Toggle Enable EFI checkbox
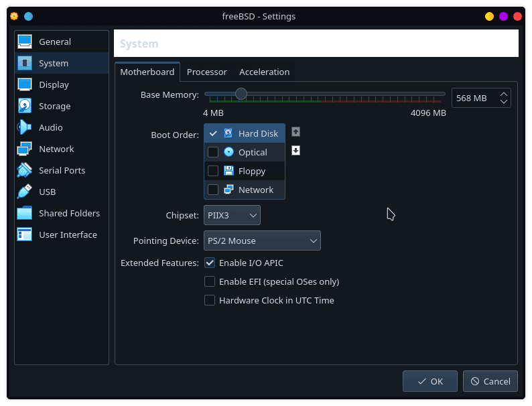The image size is (532, 406). point(210,281)
